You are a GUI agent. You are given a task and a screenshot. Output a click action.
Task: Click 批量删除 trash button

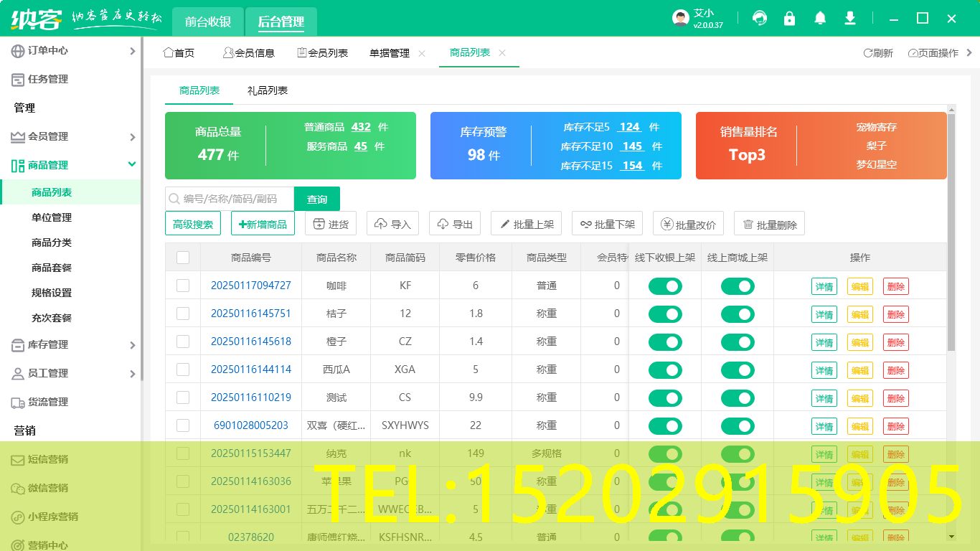[x=769, y=224]
